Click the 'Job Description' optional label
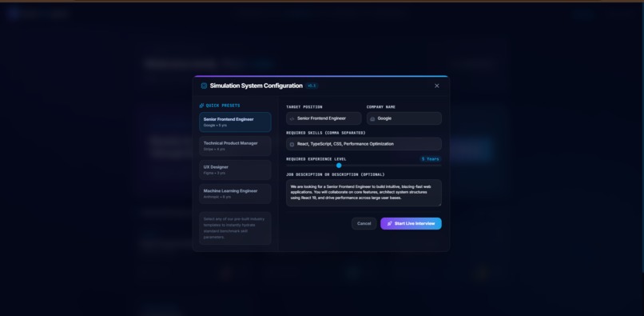This screenshot has width=644, height=316. click(336, 174)
